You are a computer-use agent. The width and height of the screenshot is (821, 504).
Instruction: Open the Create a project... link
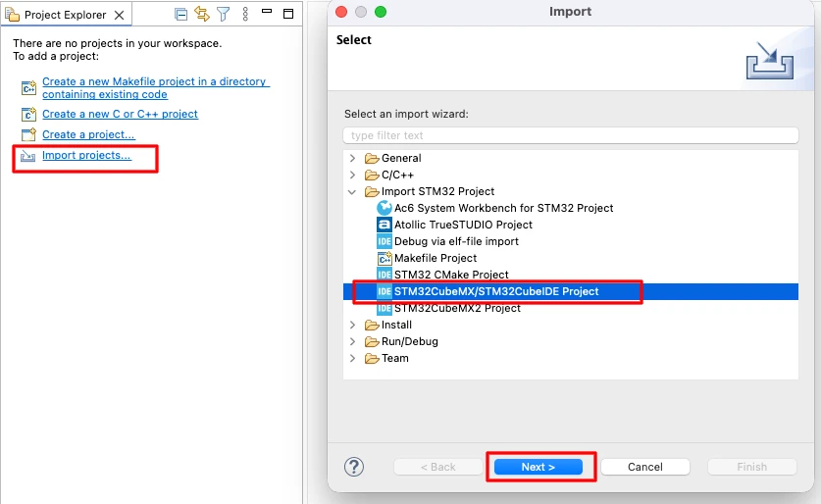coord(88,134)
